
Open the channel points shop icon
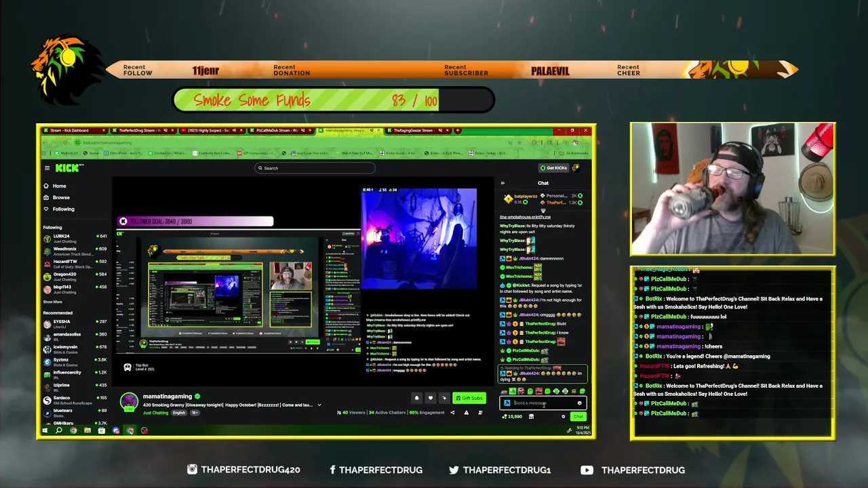click(531, 417)
